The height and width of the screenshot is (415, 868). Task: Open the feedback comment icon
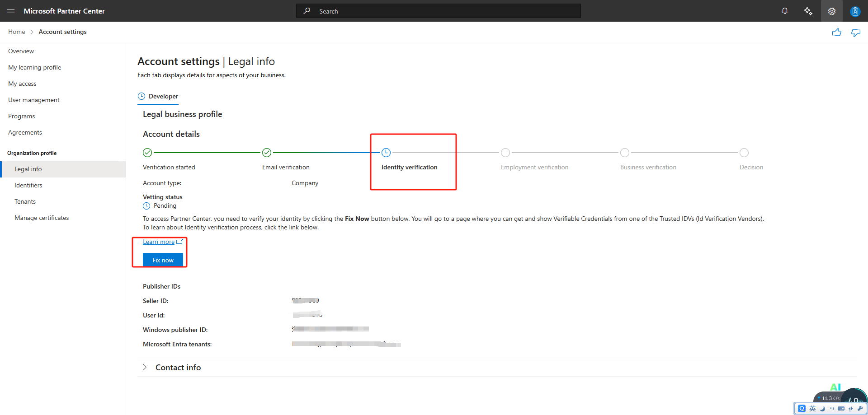click(856, 32)
